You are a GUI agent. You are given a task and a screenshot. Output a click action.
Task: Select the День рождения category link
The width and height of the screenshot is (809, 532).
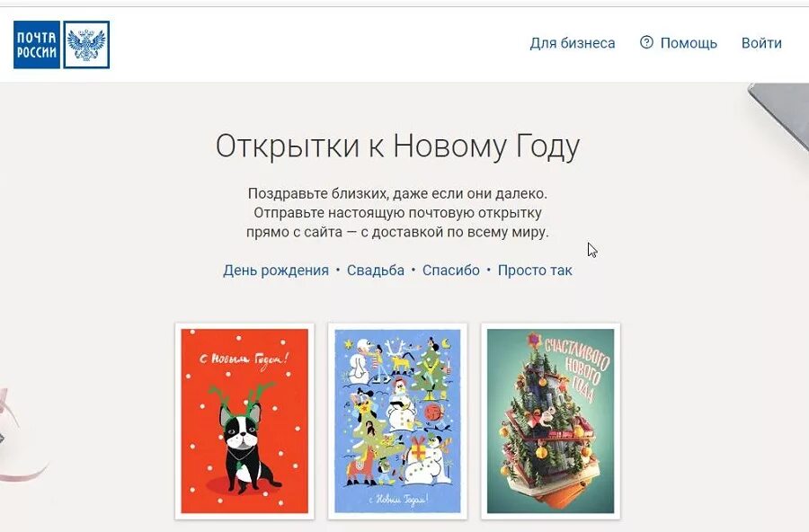[x=276, y=270]
